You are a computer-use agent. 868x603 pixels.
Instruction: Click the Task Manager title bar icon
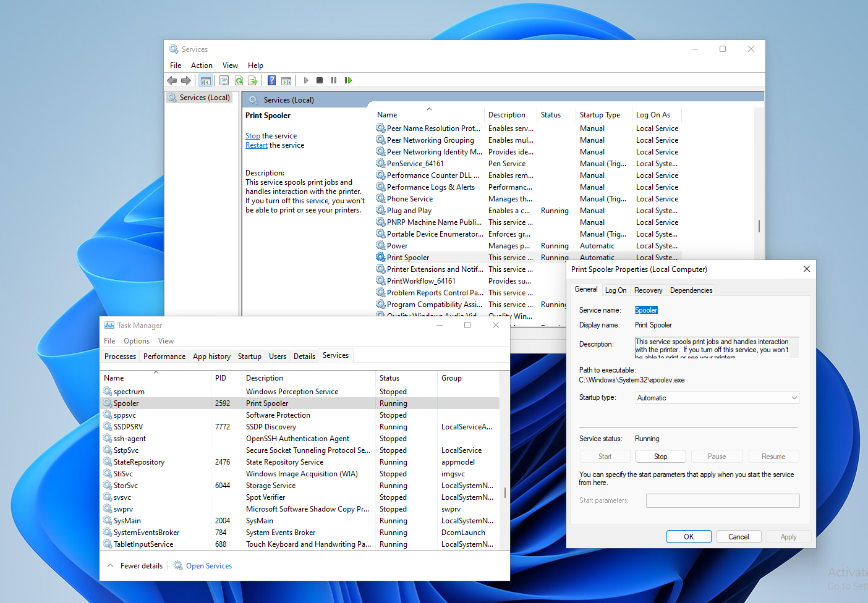[x=109, y=325]
